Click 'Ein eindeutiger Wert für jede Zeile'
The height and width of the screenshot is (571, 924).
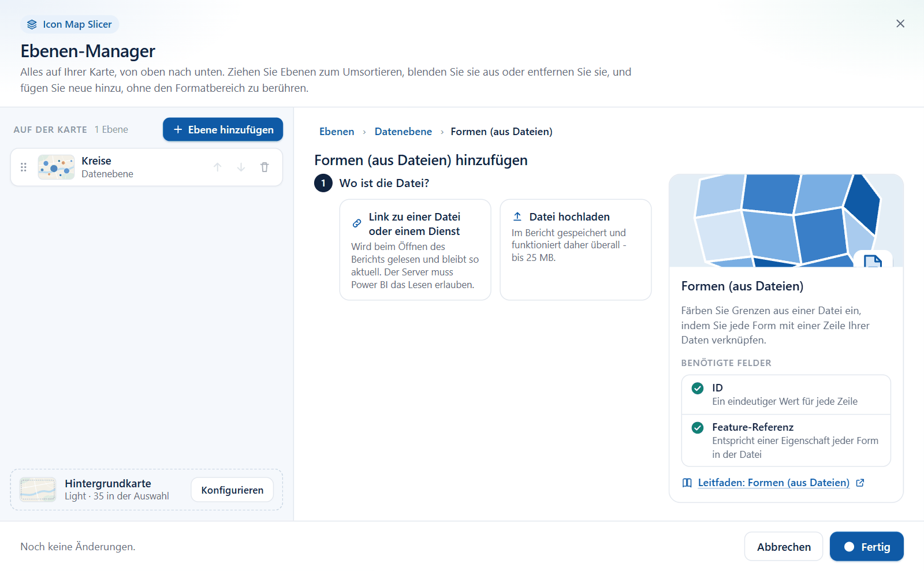point(785,401)
